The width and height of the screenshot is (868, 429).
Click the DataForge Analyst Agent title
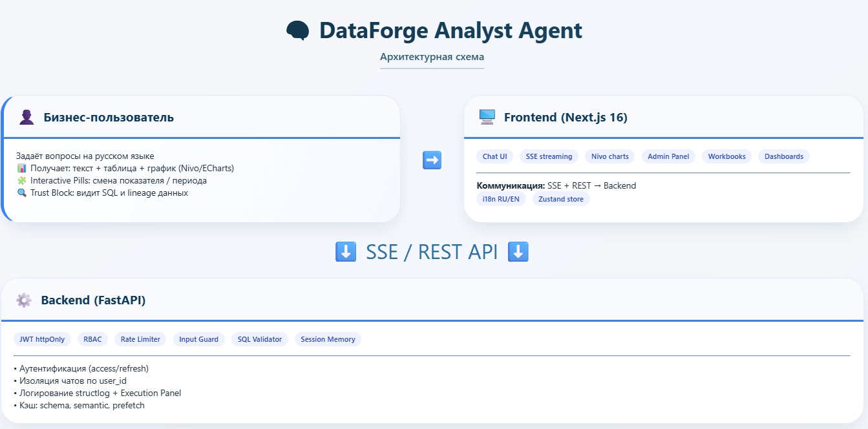coord(450,31)
